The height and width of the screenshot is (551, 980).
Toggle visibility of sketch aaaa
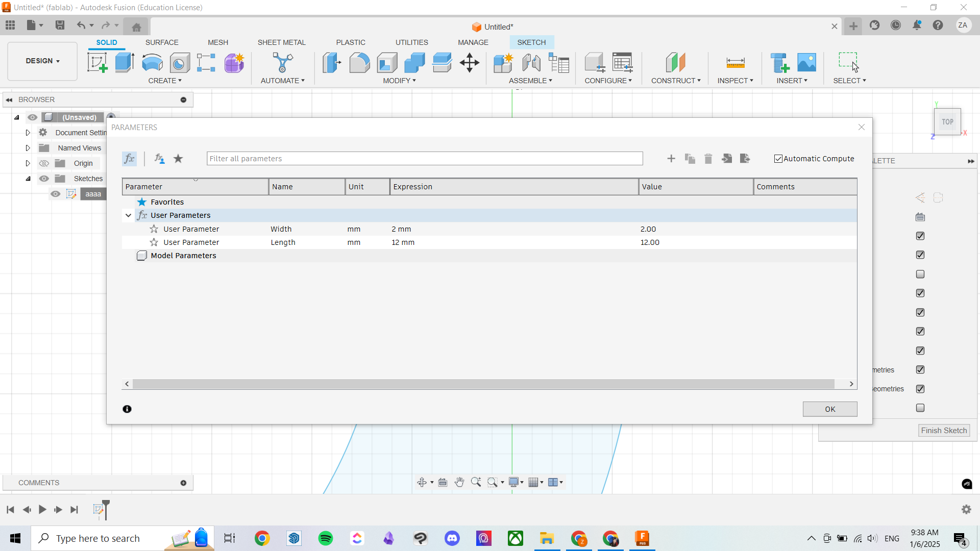point(56,194)
